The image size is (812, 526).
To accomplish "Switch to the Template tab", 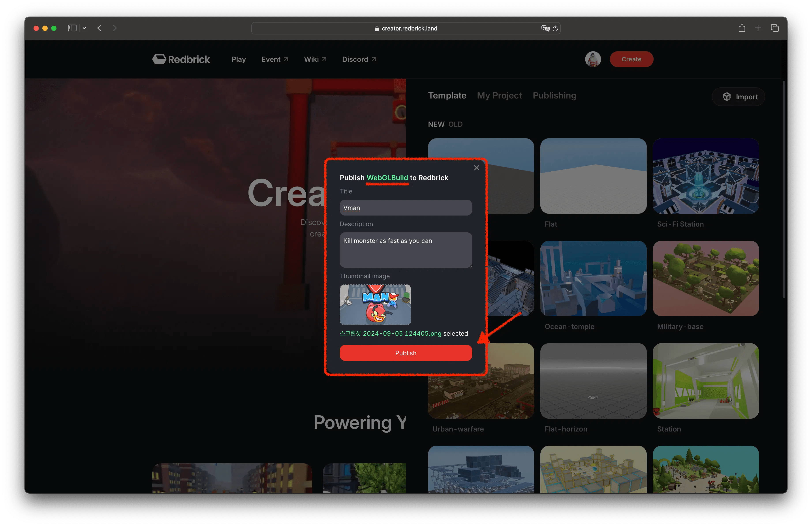I will point(447,96).
